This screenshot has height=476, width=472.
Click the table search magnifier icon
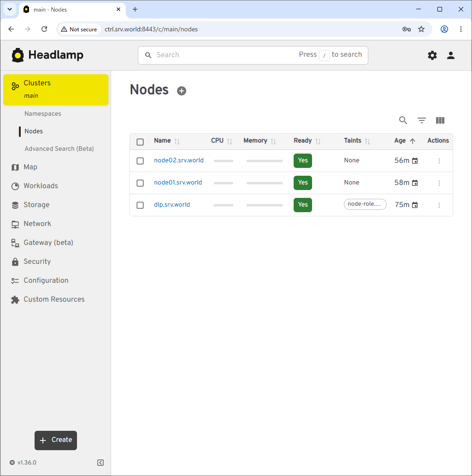tap(403, 120)
